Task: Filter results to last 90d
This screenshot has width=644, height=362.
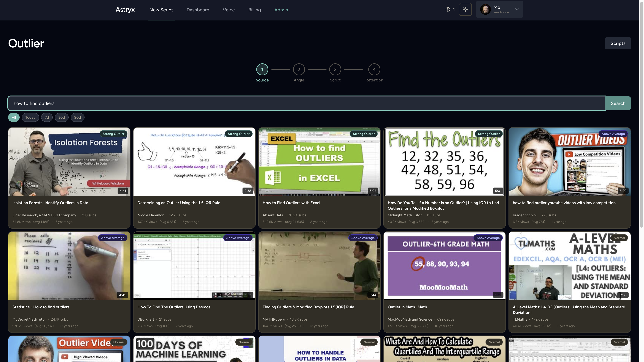Action: (77, 117)
